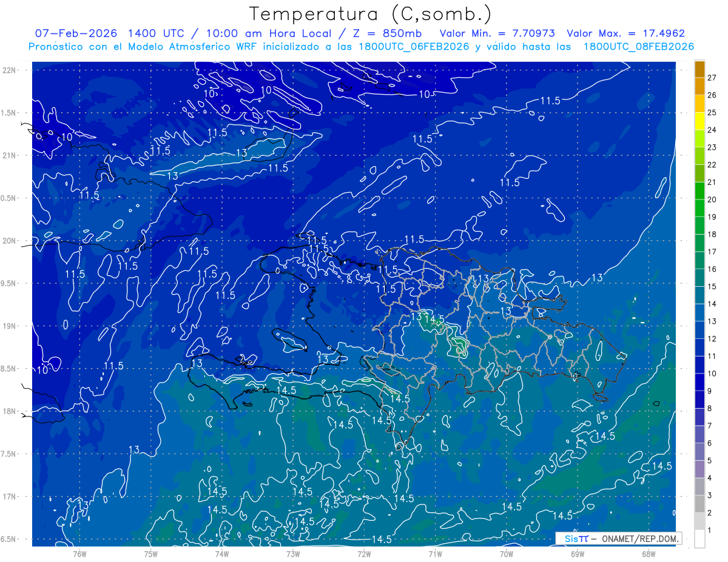Click the colorbar scale label "6"
Screen dimensions: 728x562
(x=710, y=443)
